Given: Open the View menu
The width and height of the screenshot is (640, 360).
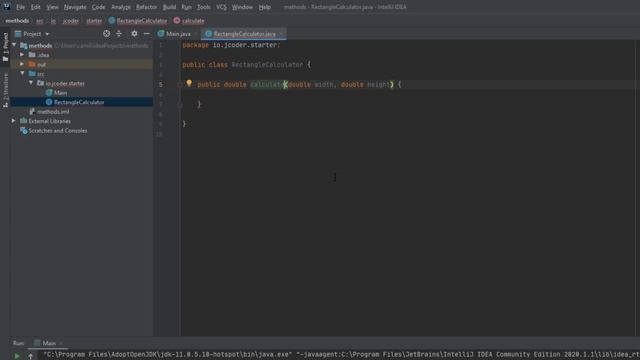Looking at the screenshot, I should coord(52,7).
